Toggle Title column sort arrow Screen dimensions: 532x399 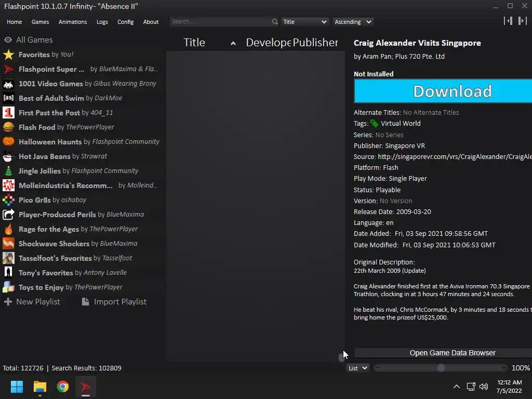click(x=233, y=43)
